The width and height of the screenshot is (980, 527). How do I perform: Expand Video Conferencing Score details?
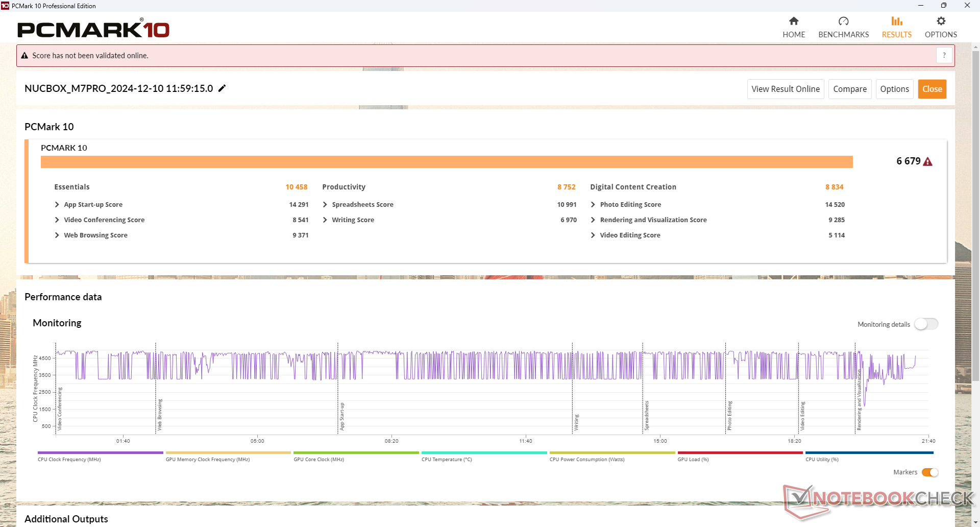coord(57,220)
